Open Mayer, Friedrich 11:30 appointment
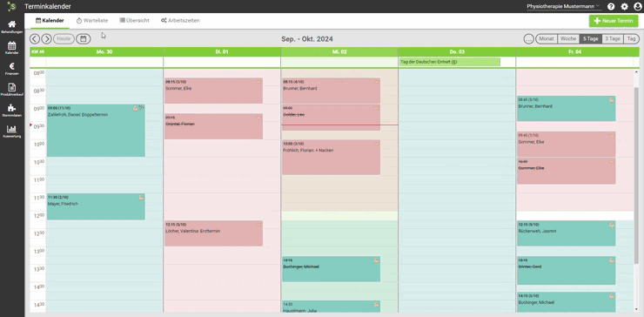644x317 pixels. click(x=96, y=206)
